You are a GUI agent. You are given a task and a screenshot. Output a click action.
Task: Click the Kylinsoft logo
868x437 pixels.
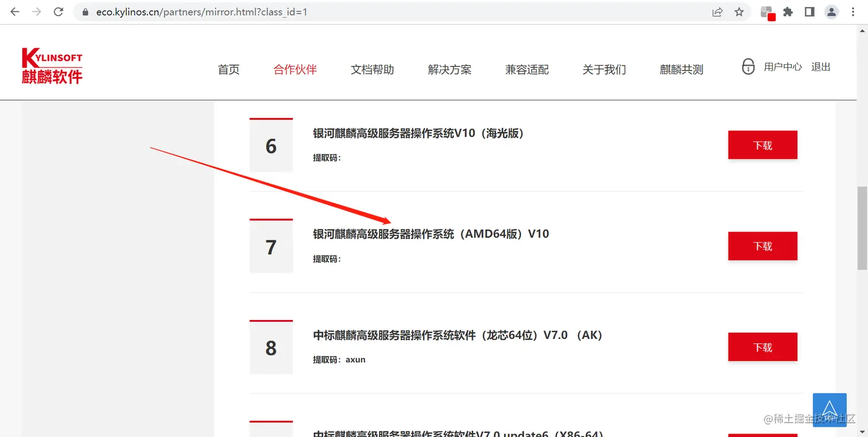tap(52, 66)
